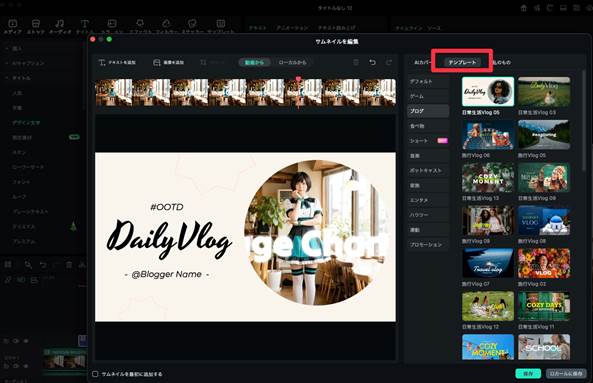The image size is (593, 383).
Task: Open the テンプレート (Templates) tab
Action: click(462, 62)
